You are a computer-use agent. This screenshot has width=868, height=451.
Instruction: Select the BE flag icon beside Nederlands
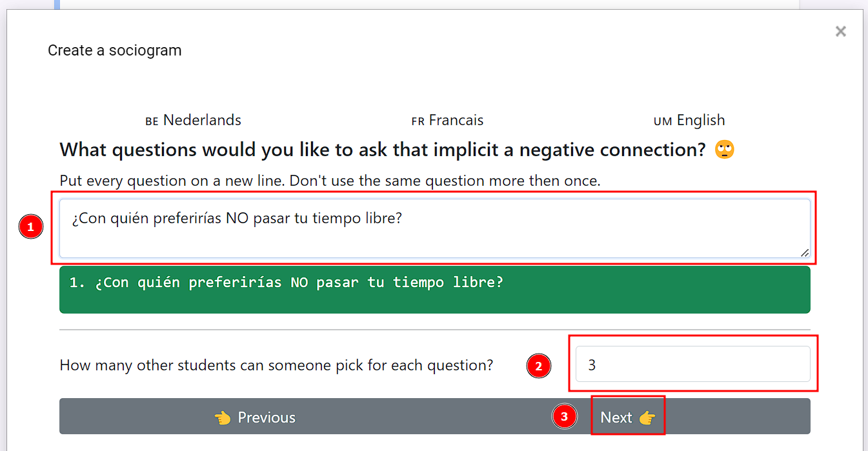pyautogui.click(x=151, y=120)
